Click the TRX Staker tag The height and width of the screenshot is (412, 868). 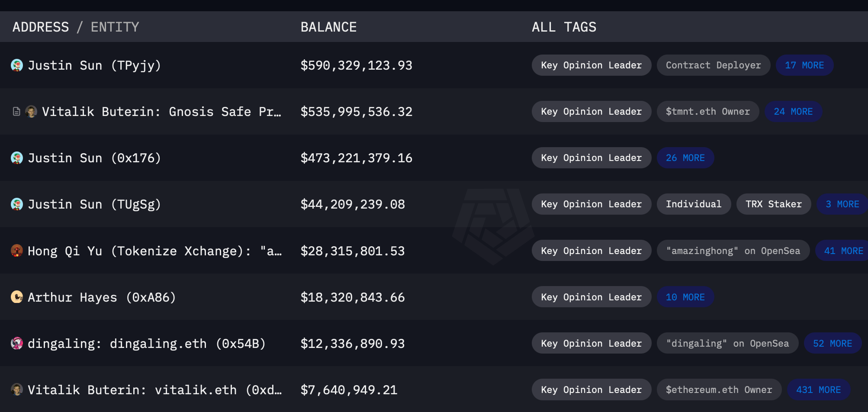click(773, 204)
